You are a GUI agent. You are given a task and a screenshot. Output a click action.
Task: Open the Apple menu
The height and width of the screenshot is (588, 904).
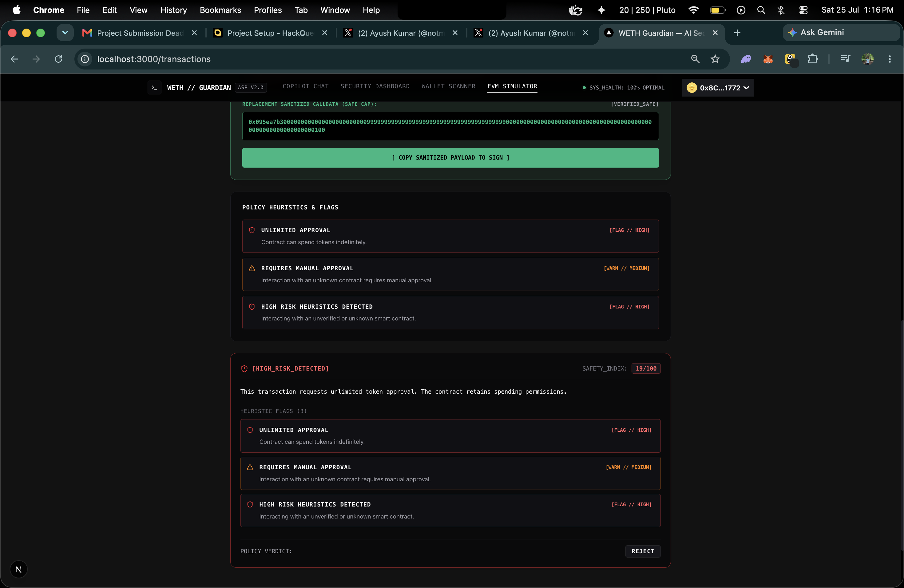pyautogui.click(x=16, y=10)
